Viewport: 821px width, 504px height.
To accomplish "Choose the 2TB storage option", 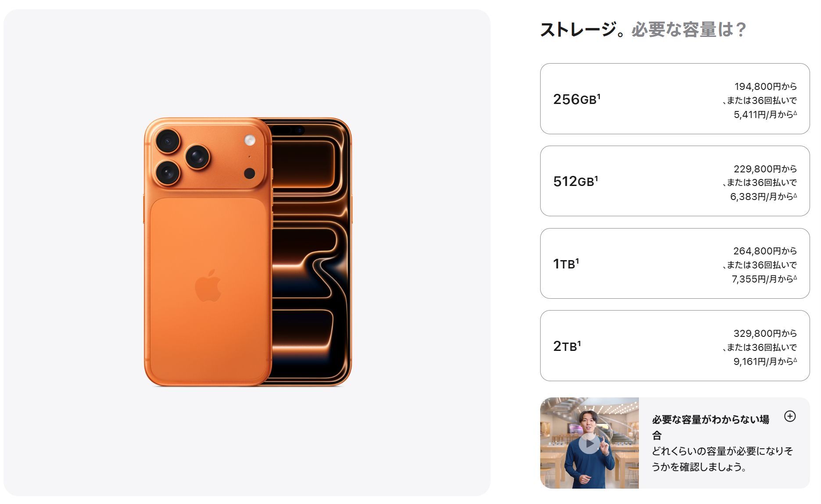I will coord(674,346).
